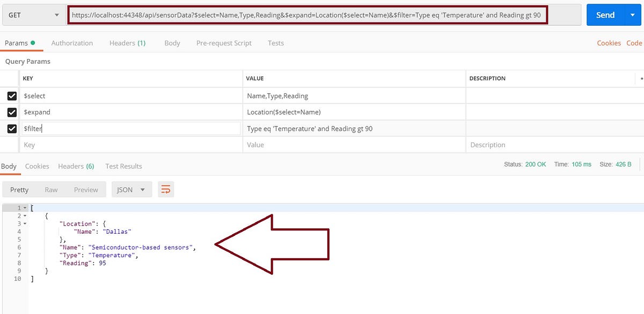Switch to the Headers (1) request tab
The image size is (644, 314).
(127, 43)
